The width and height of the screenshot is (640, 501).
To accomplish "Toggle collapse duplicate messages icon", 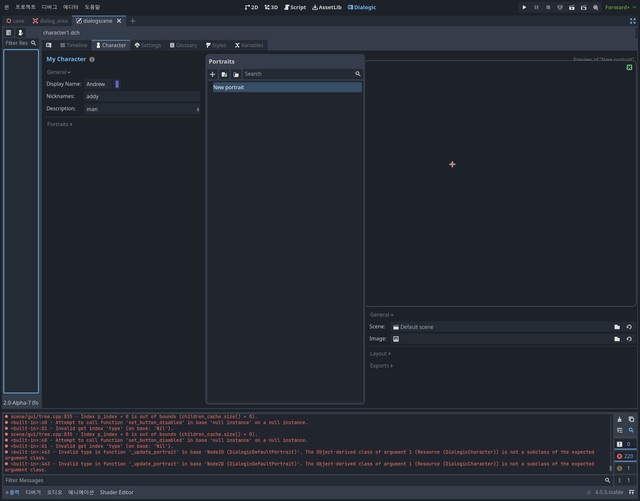I will [620, 430].
